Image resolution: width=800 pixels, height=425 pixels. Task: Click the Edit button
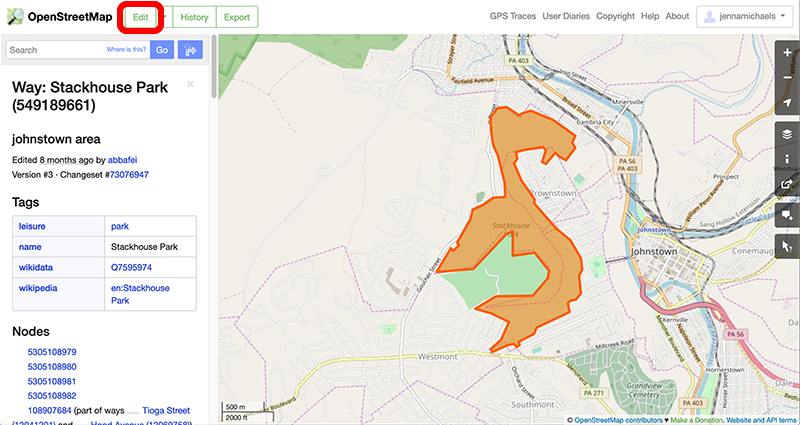pos(140,17)
